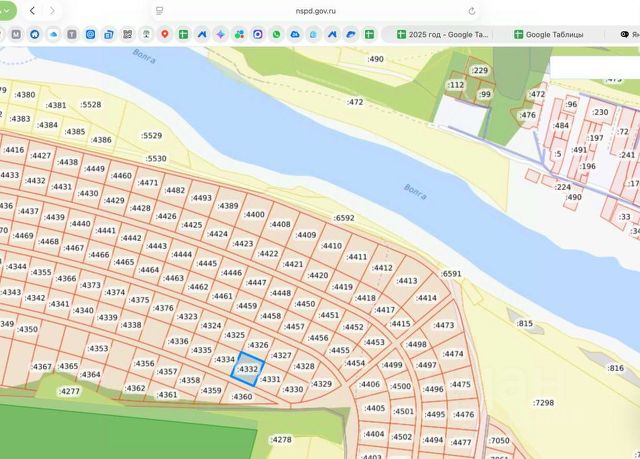The image size is (640, 459).
Task: Go forward to the next page
Action: [x=52, y=11]
